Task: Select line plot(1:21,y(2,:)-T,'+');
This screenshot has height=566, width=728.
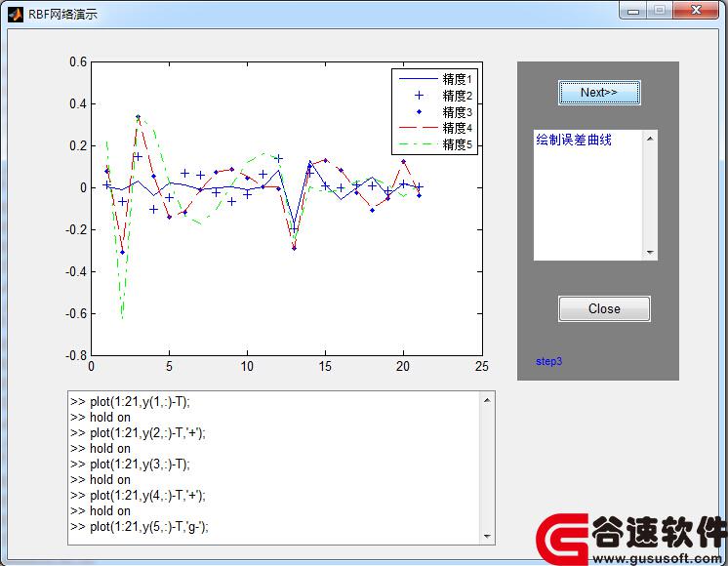Action: click(138, 432)
